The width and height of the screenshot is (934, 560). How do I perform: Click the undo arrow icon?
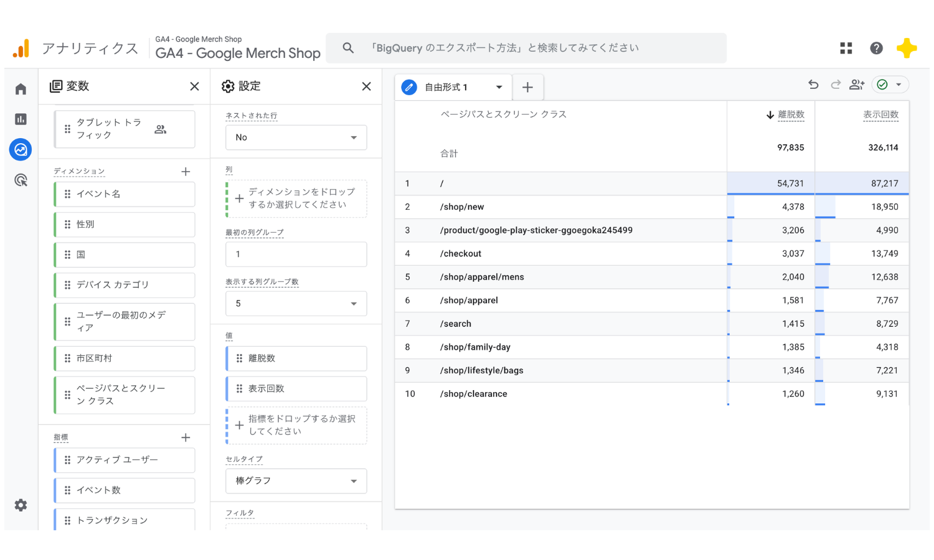point(813,85)
